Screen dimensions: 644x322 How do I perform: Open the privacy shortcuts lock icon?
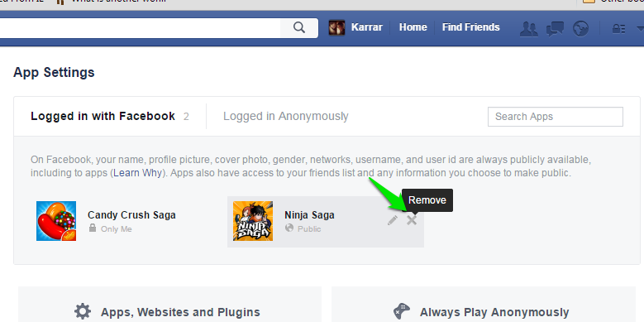(618, 29)
